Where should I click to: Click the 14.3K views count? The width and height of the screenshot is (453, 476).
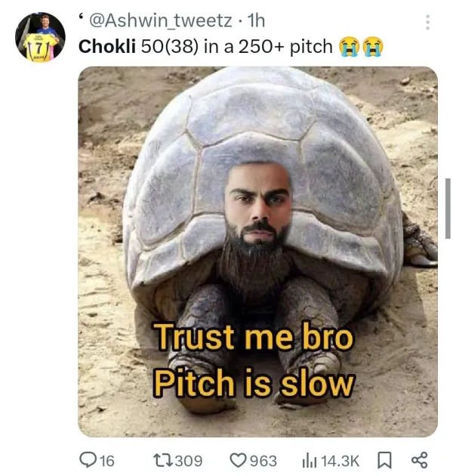pyautogui.click(x=340, y=461)
